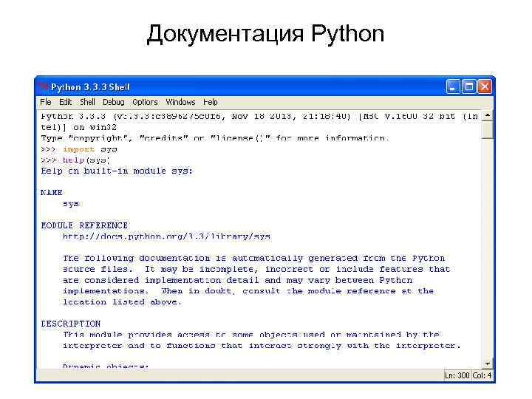Open the File menu
Screen dimensions: 532x399
(x=46, y=102)
